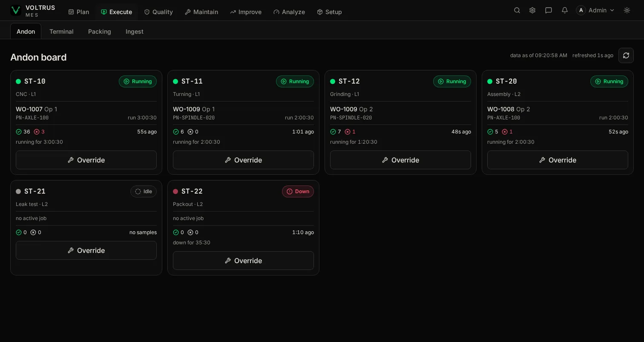Override station ST-10
The image size is (644, 342).
86,160
